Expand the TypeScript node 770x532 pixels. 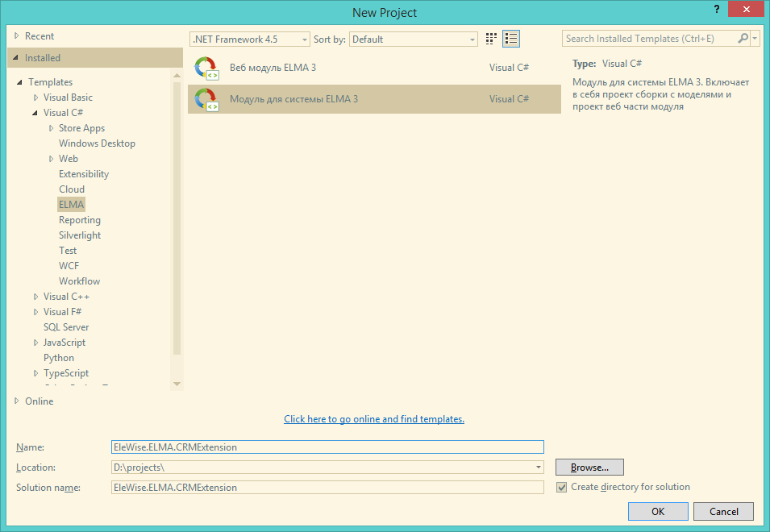pos(35,373)
